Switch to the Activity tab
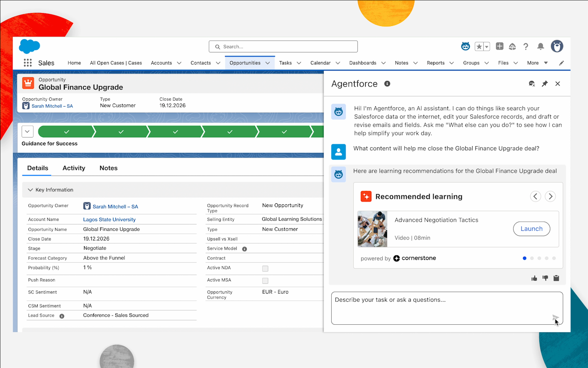 [74, 168]
